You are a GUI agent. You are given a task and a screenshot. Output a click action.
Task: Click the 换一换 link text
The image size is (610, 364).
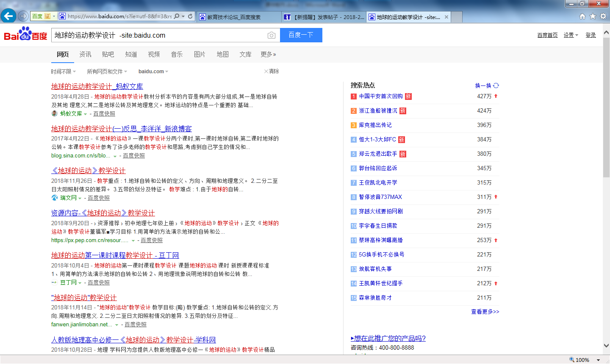point(483,85)
